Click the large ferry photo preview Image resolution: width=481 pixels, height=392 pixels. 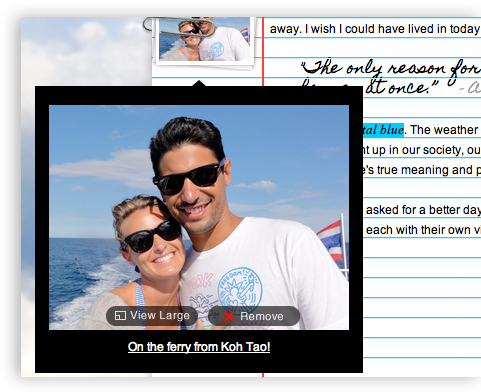click(199, 217)
